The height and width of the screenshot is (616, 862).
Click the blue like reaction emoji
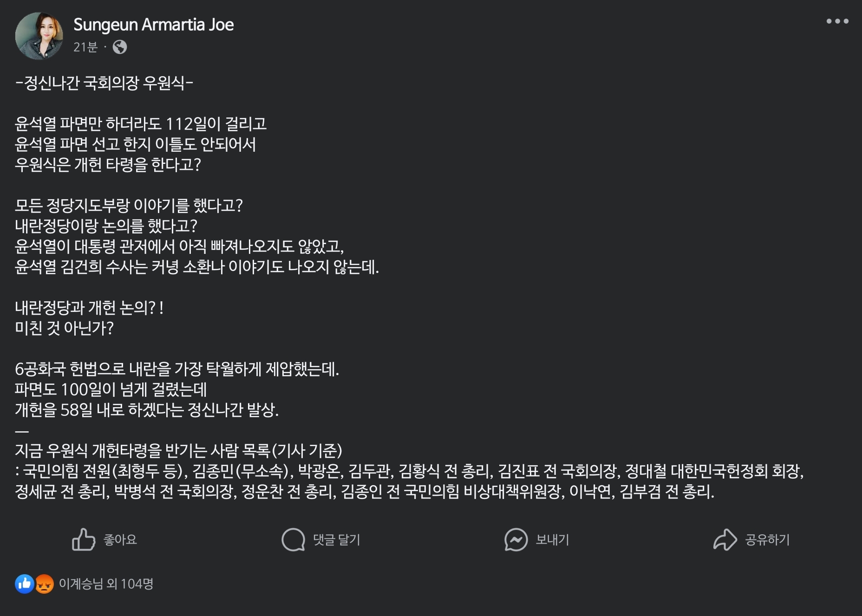[24, 584]
